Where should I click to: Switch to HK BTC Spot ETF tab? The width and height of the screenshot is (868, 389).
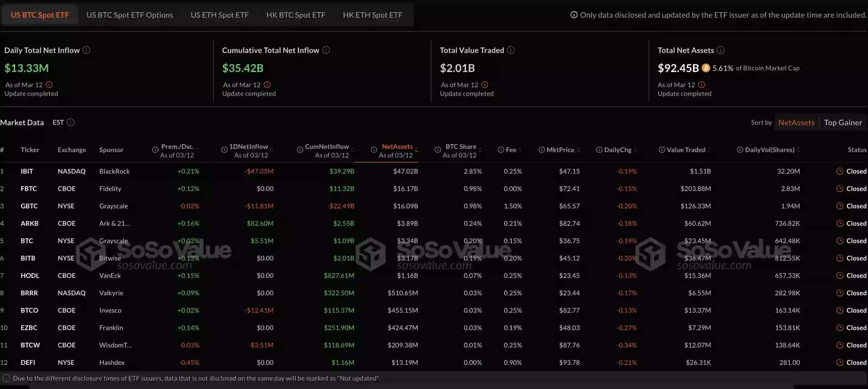click(295, 15)
